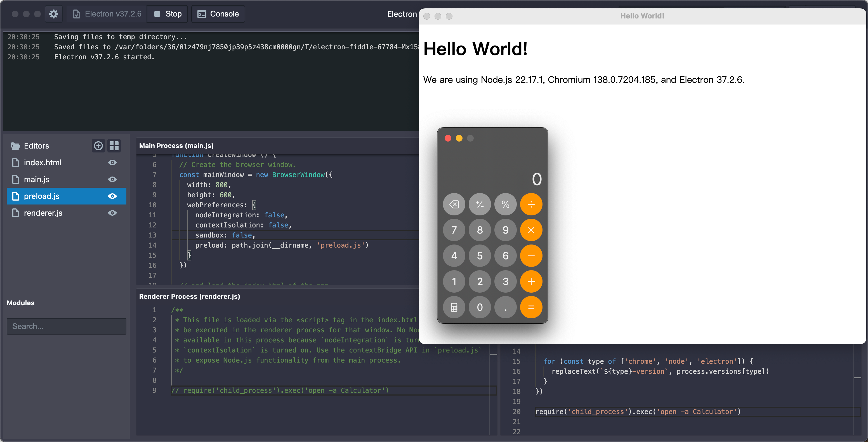Click 'for (const type of' line in preload editor

click(648, 361)
